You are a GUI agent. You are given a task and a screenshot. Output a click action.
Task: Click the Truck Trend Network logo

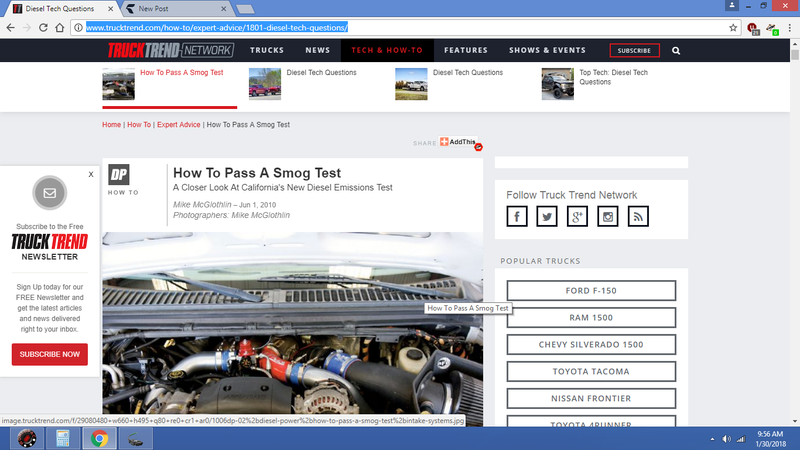click(x=170, y=50)
